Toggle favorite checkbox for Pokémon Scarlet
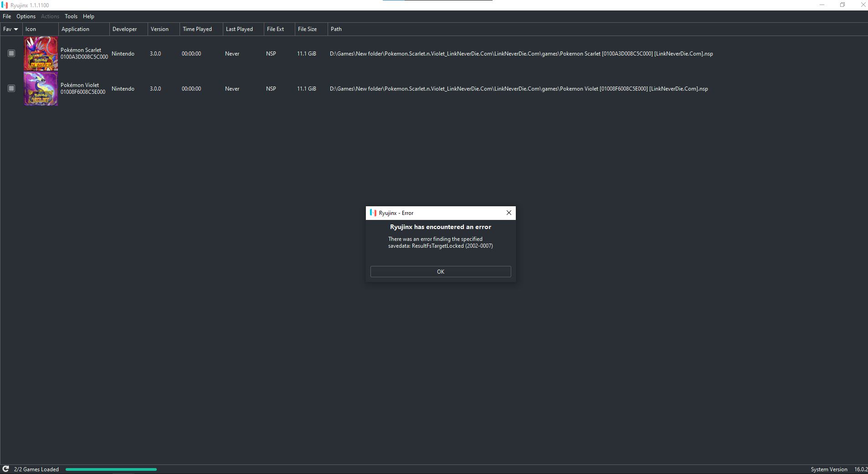The image size is (868, 474). pos(11,53)
